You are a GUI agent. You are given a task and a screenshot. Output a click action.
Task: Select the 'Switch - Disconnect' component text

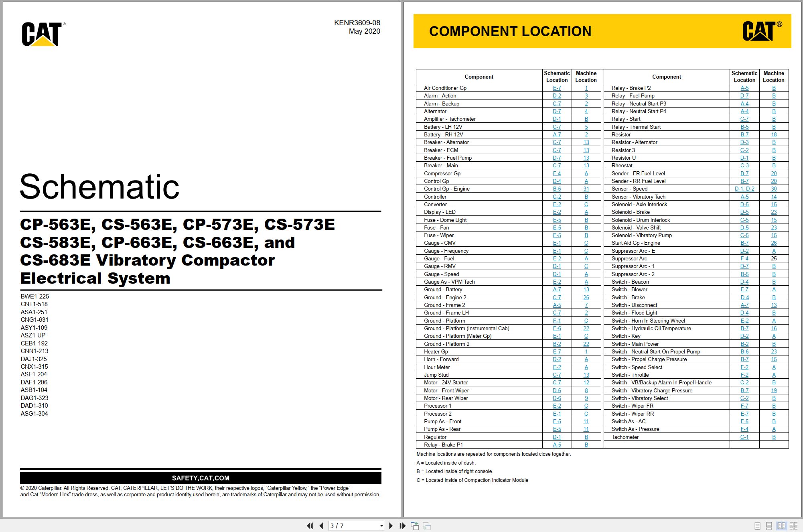(x=635, y=305)
